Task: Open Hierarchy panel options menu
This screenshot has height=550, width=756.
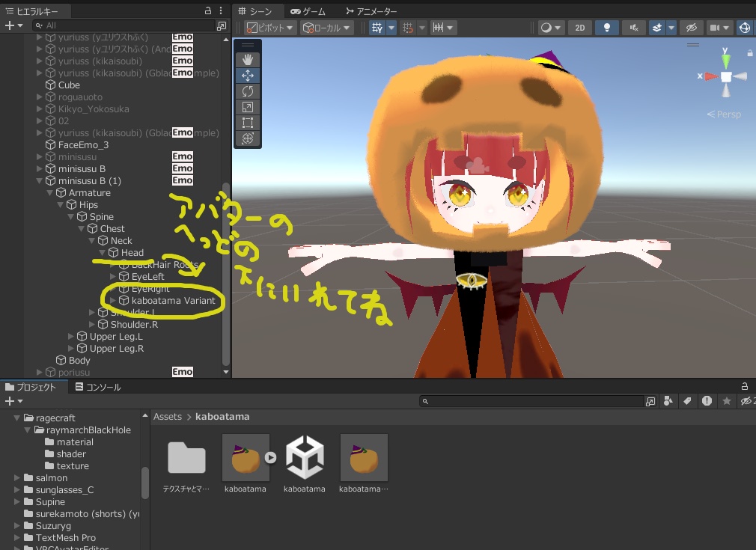Action: [x=221, y=10]
